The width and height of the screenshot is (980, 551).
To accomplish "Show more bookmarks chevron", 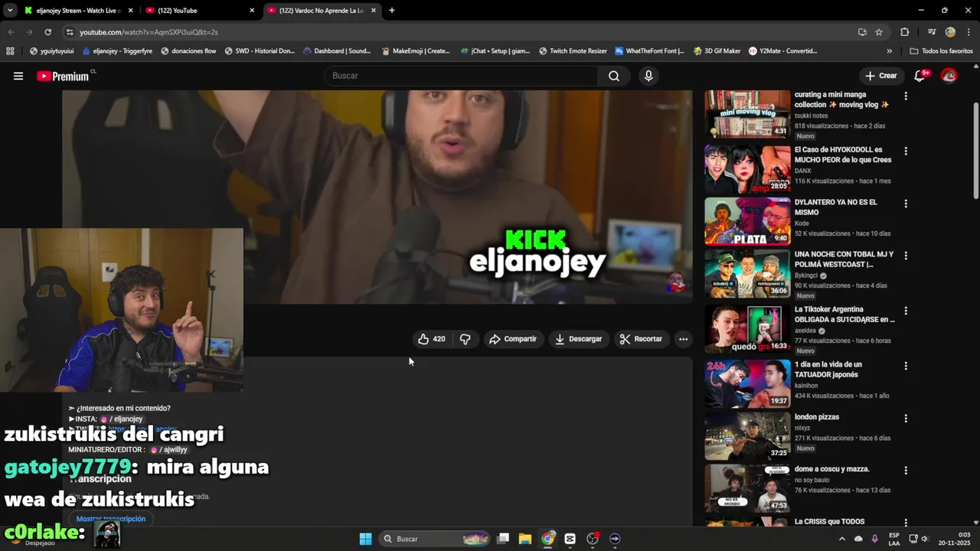I will 889,51.
